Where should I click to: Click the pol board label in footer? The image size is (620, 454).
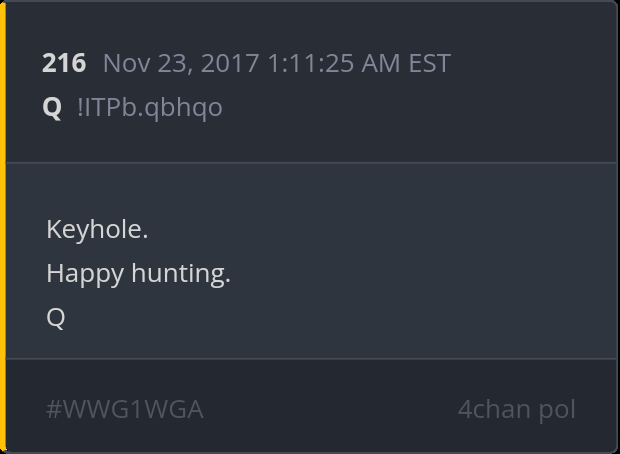[x=557, y=409]
